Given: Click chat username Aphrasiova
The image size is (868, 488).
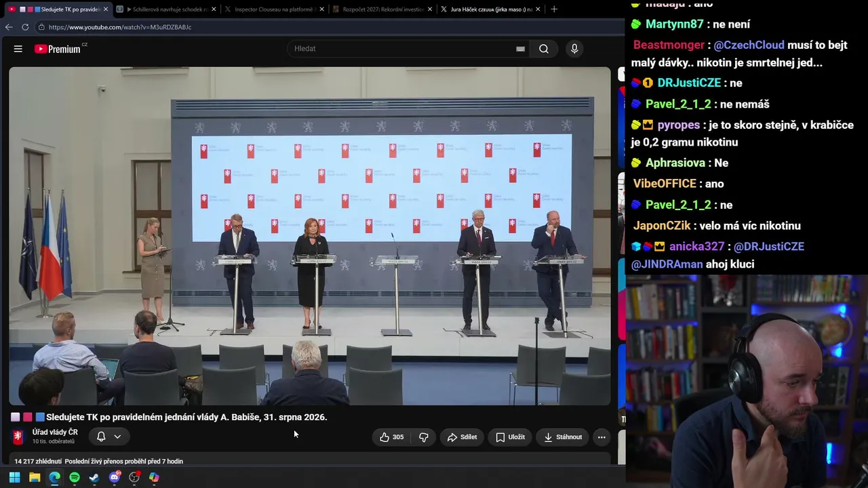Looking at the screenshot, I should pyautogui.click(x=675, y=163).
